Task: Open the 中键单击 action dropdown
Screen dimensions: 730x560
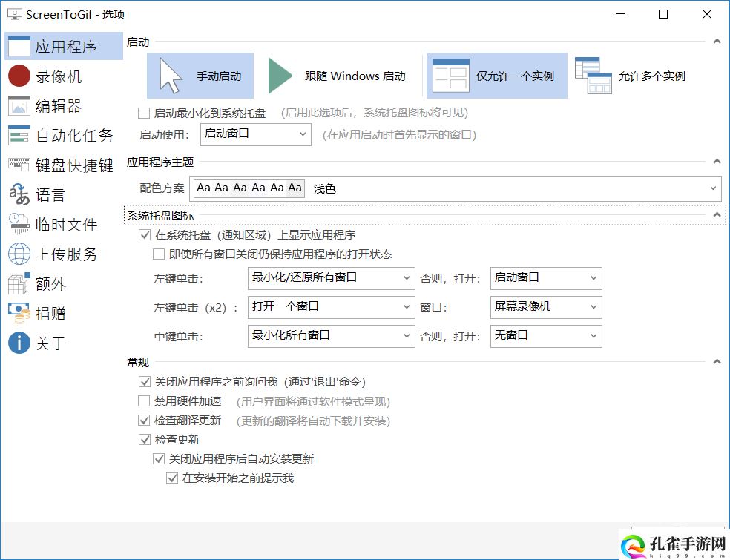Action: [331, 336]
